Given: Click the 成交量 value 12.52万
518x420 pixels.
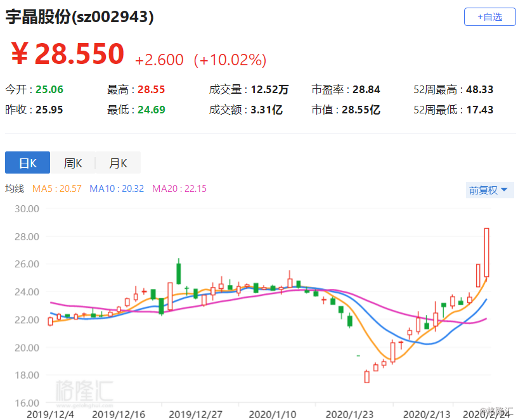Looking at the screenshot, I should point(269,89).
